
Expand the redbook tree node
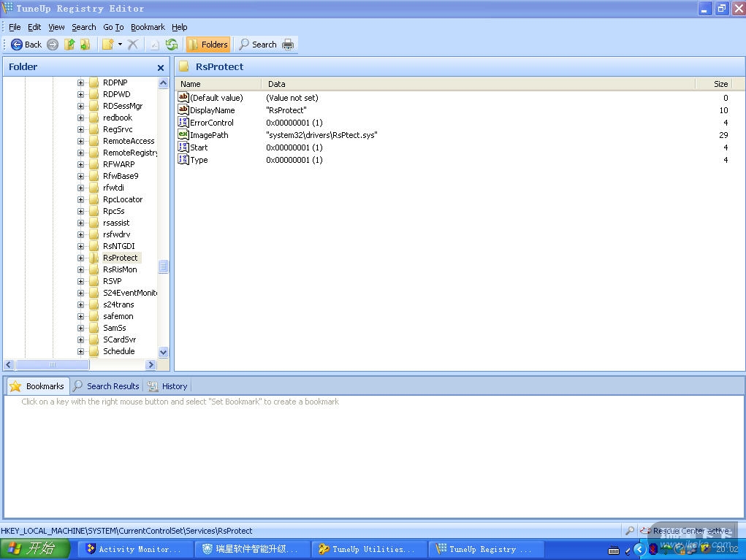[80, 118]
